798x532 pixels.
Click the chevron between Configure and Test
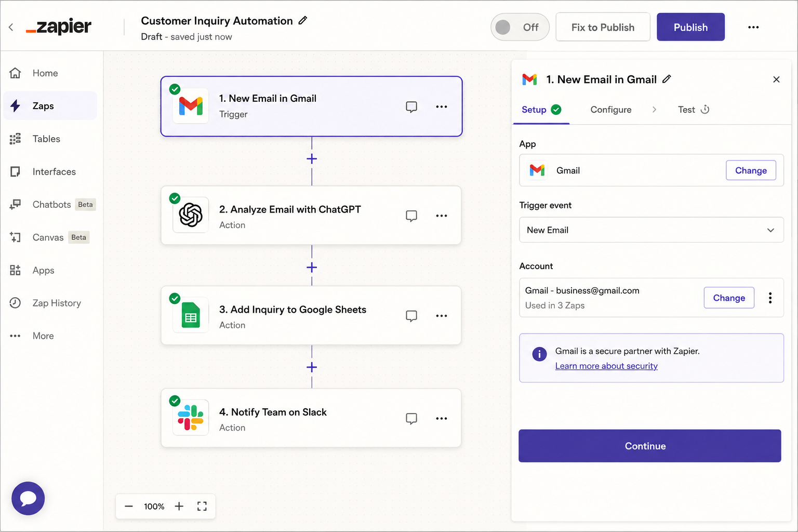654,110
